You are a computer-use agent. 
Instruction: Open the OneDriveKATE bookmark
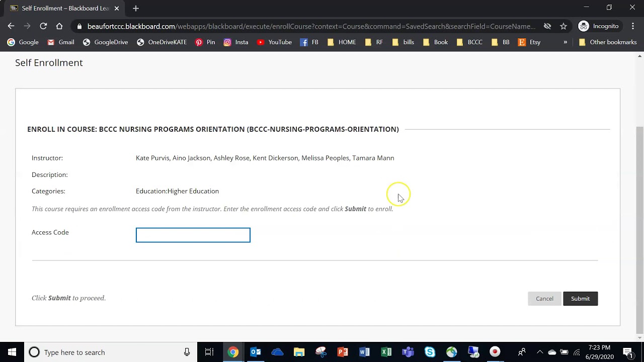point(162,42)
